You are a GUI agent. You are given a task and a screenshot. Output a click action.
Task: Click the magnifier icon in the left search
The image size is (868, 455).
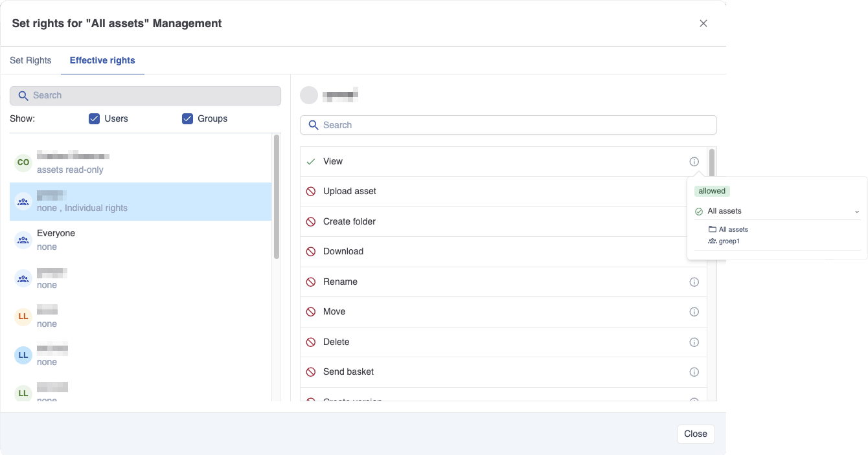click(23, 96)
